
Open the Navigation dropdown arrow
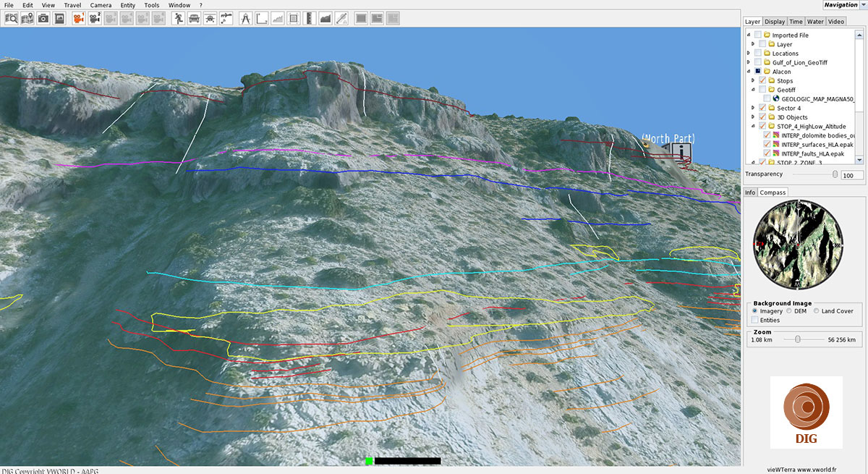click(x=863, y=5)
